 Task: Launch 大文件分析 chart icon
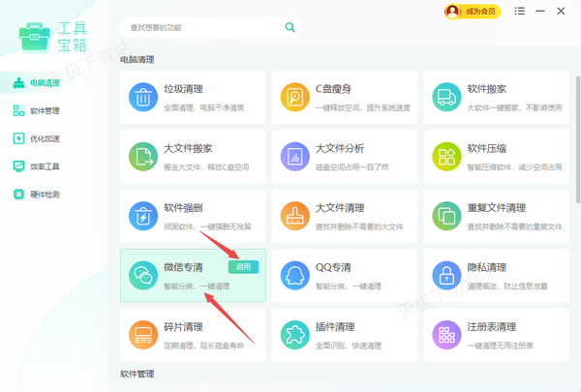(295, 157)
